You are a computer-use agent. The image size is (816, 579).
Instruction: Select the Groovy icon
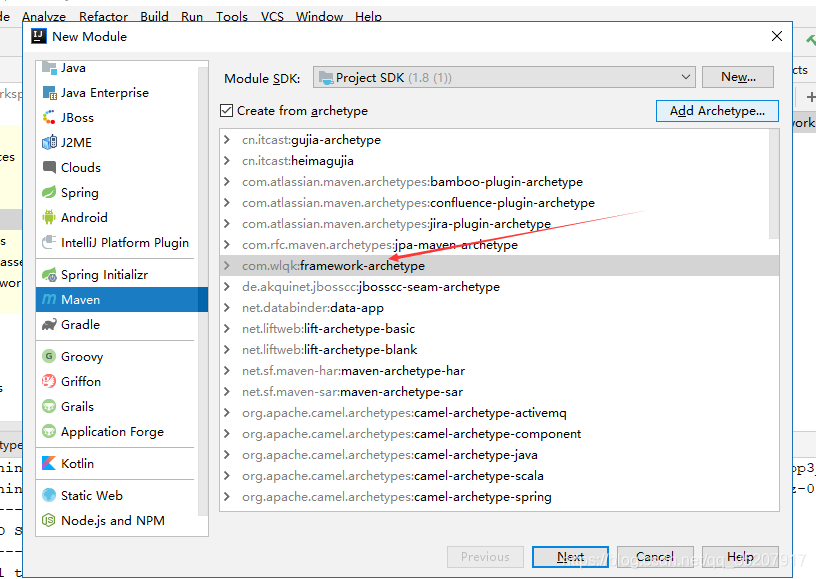49,356
